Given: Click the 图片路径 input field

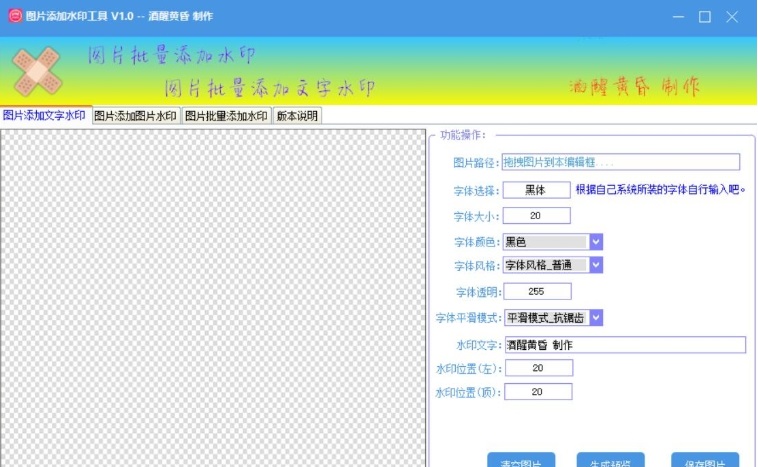Looking at the screenshot, I should coord(621,162).
